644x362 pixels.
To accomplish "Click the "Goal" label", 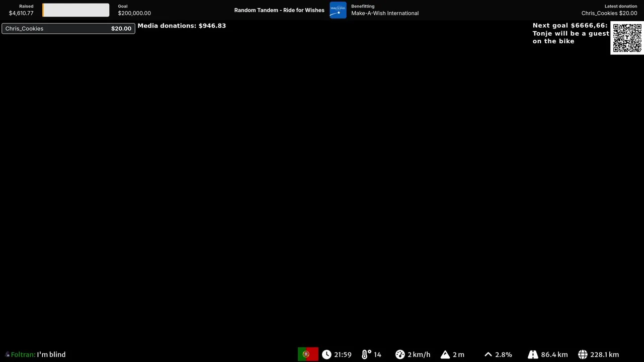I will click(x=123, y=6).
